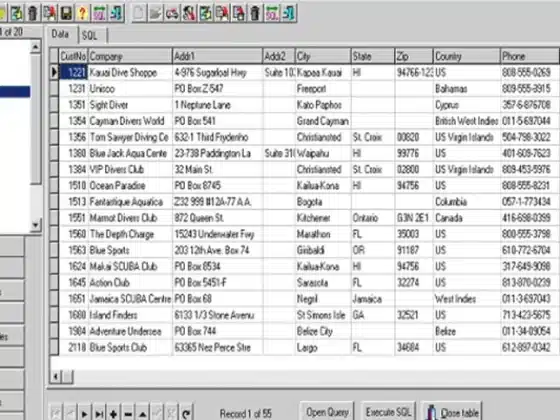Click scroll-up arrow in left list panel
This screenshot has width=560, height=420.
(35, 47)
